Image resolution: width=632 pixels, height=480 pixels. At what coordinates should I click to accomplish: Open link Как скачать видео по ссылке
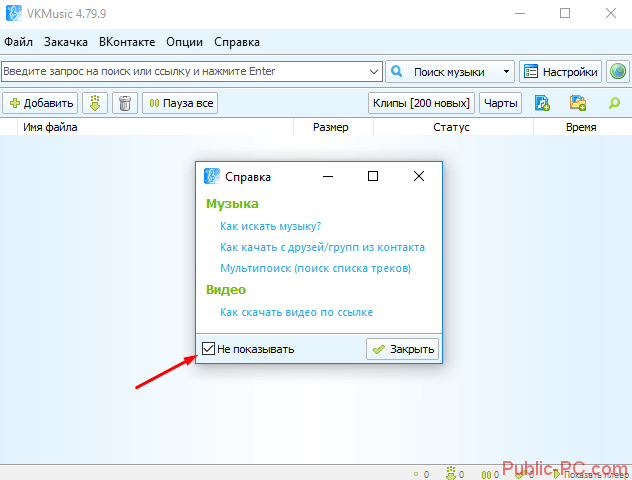point(296,312)
